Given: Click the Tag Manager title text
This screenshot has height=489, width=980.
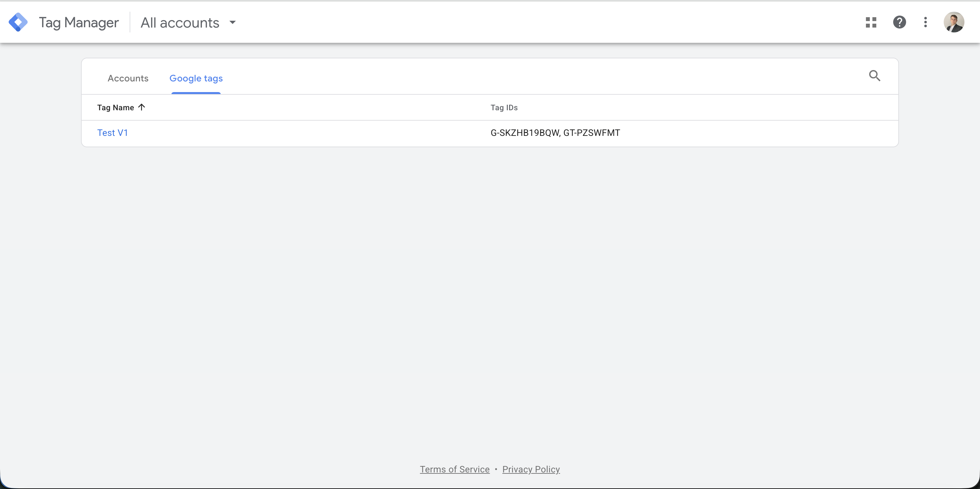Looking at the screenshot, I should (x=79, y=22).
